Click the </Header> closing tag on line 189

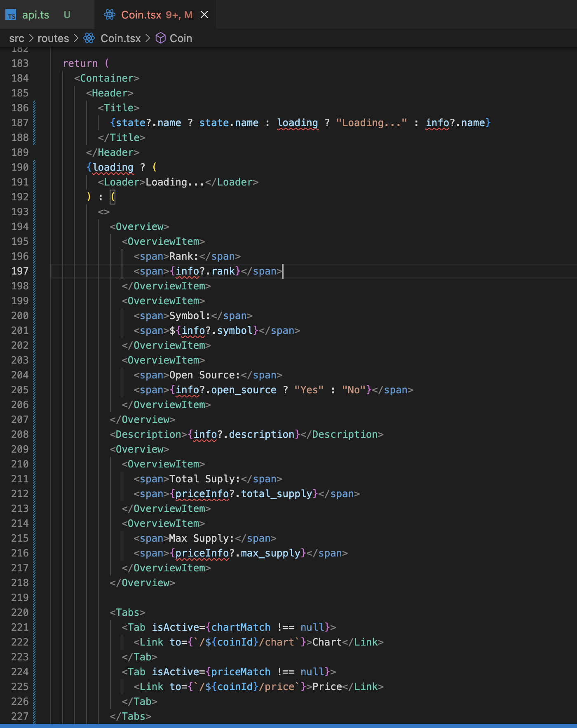[x=113, y=153]
